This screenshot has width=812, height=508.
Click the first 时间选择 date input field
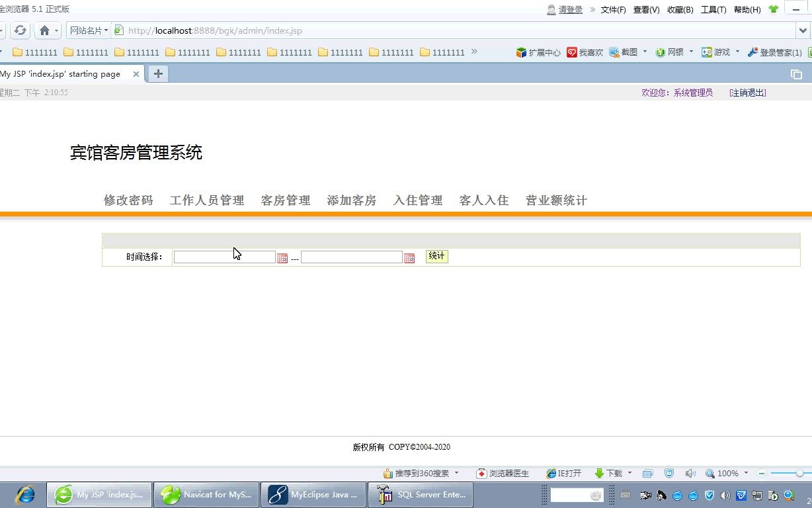224,257
